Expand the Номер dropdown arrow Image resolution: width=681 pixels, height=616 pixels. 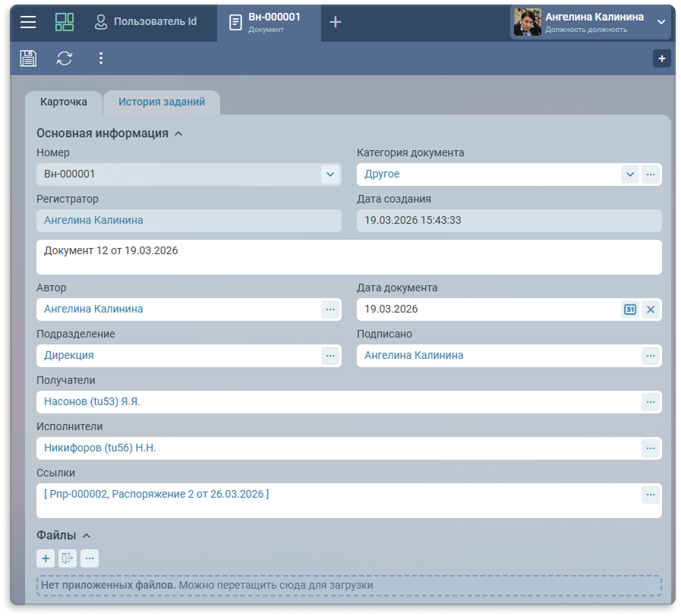330,174
